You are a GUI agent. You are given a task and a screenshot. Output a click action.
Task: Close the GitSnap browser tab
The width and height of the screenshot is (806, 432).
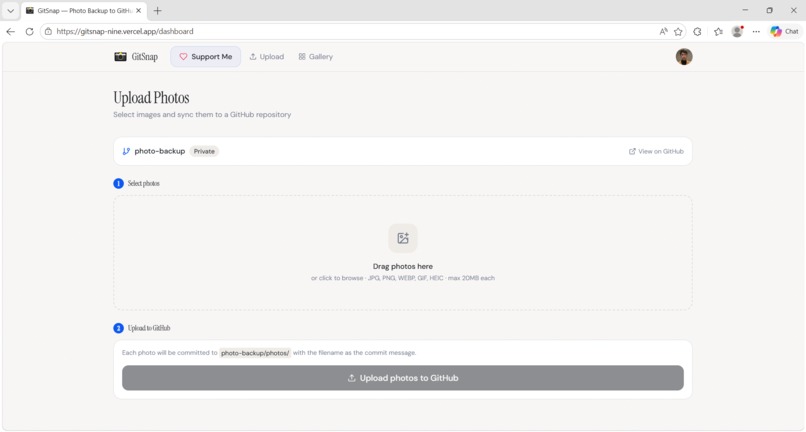138,10
